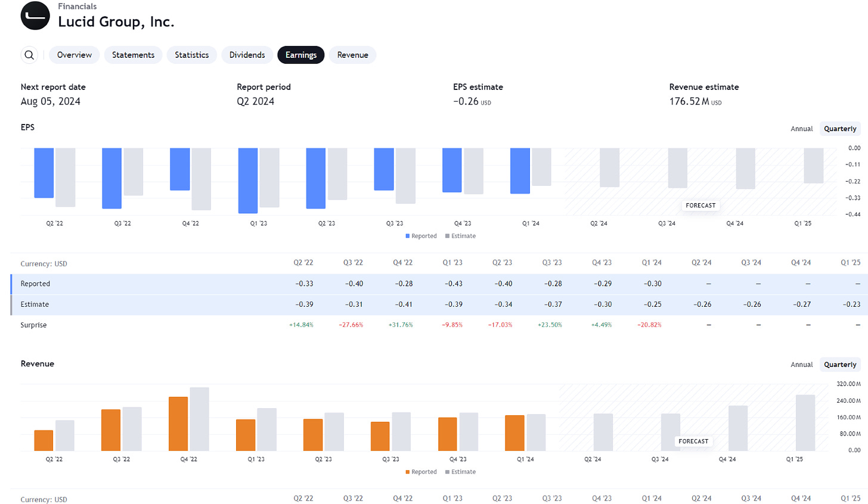Click the +4.49% surprise value
The image size is (868, 504).
(602, 325)
